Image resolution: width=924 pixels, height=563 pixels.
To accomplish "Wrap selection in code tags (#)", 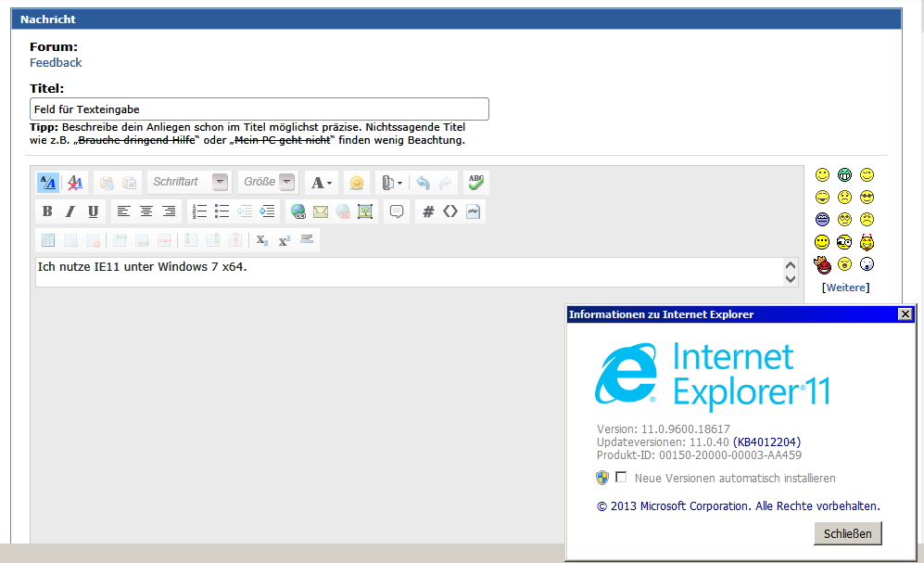I will point(428,211).
